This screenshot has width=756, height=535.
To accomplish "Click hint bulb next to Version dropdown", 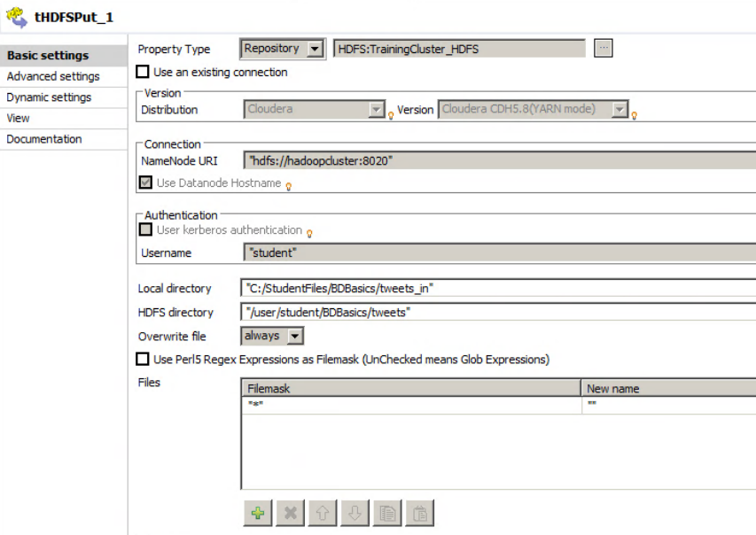I will coord(635,115).
